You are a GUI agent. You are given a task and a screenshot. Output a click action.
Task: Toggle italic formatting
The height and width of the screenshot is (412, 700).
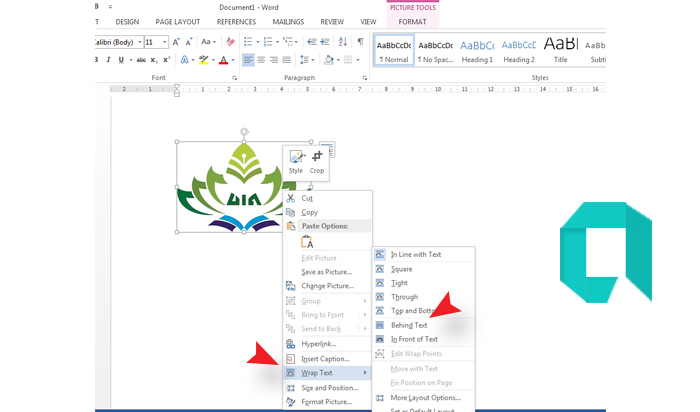(108, 60)
